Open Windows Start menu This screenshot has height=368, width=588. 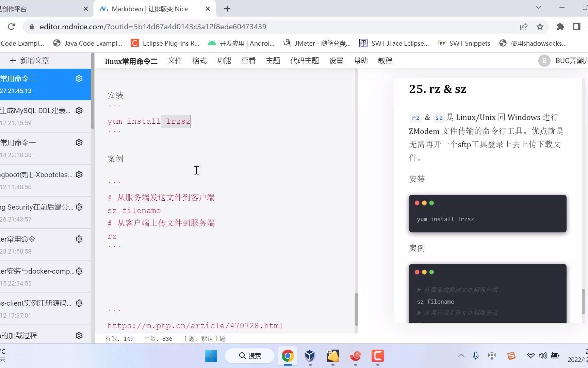211,356
